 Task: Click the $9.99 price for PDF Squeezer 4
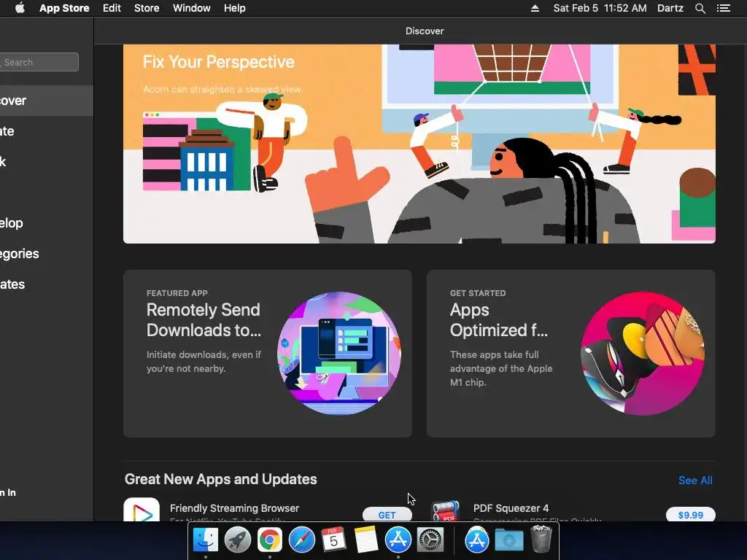click(690, 514)
